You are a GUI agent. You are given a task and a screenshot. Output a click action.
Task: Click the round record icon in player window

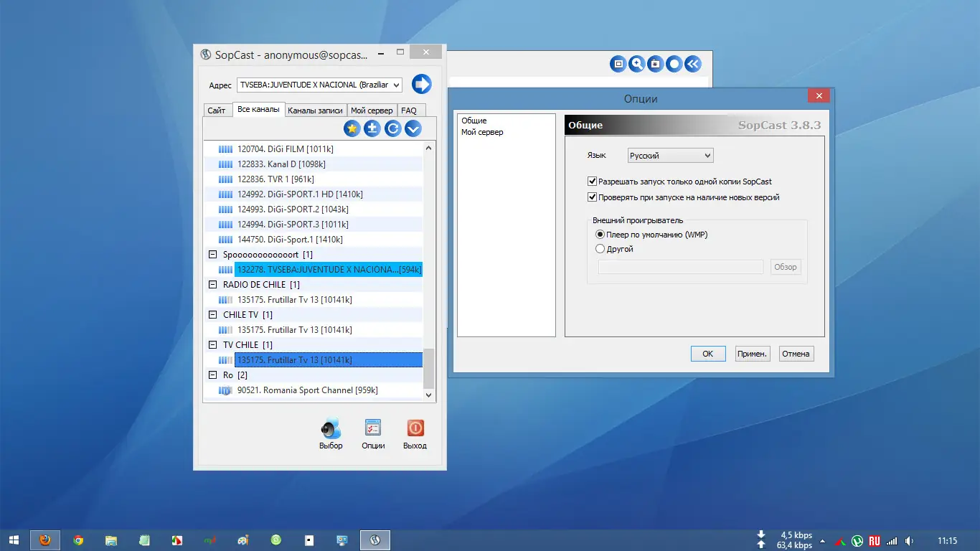pos(674,64)
